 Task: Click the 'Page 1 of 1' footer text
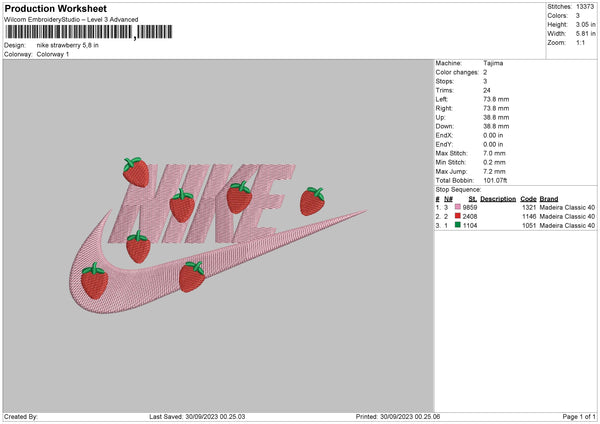(x=579, y=416)
